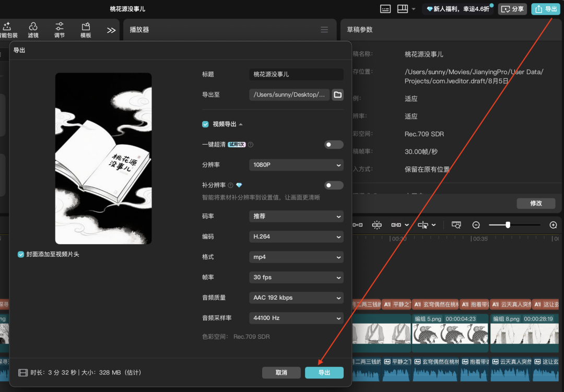Click the 修改 button in draft parameters
This screenshot has width=564, height=392.
(536, 203)
